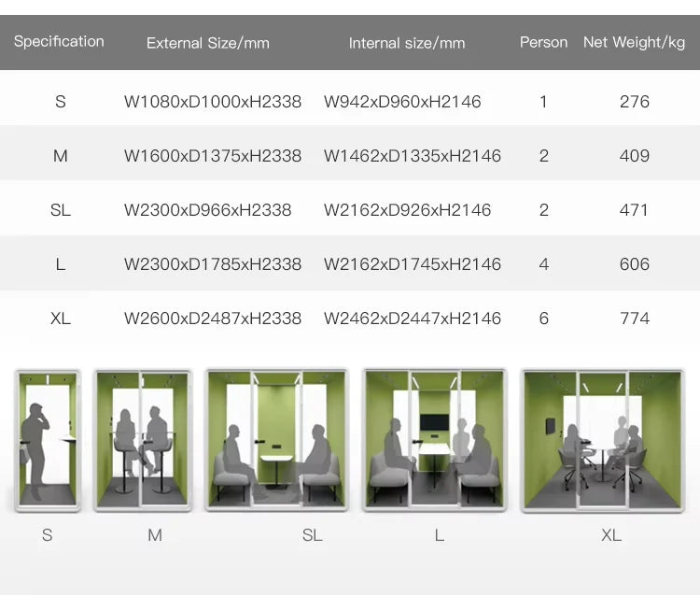Select the M two-person booth image
This screenshot has height=595, width=700.
click(x=143, y=440)
